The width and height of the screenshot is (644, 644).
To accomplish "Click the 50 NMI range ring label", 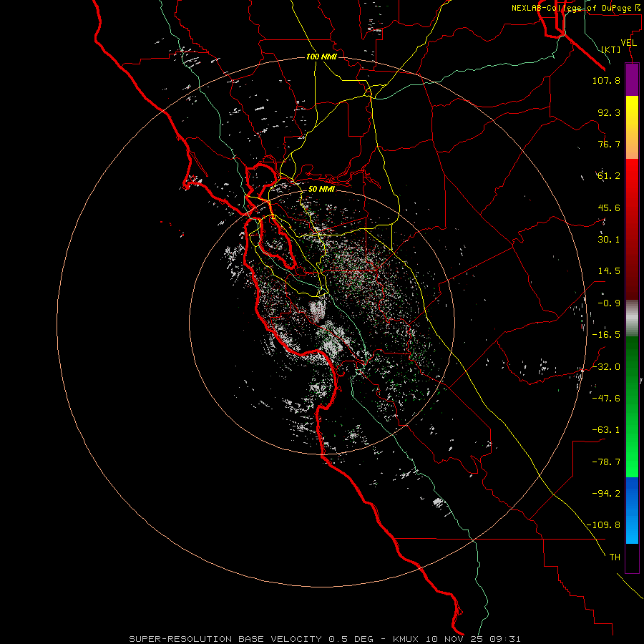I will coord(321,189).
